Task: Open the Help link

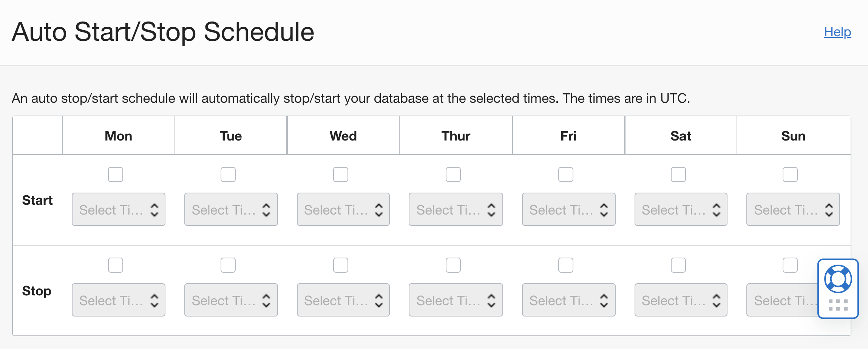Action: coord(837,32)
